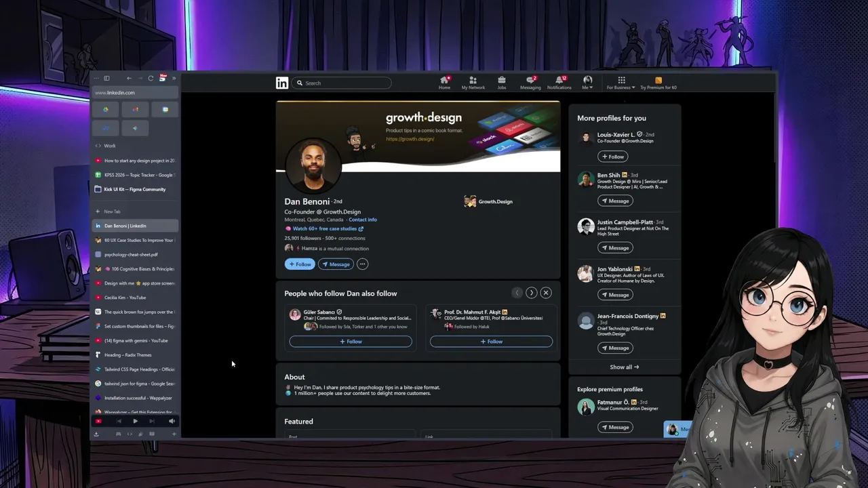The image size is (868, 488).
Task: Switch to 60 UX Case Studies tab
Action: [135, 240]
